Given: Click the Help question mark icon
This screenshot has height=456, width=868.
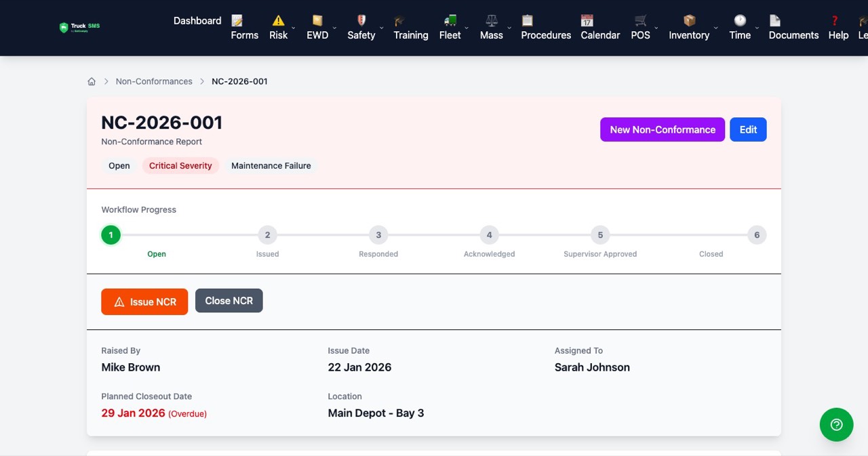Looking at the screenshot, I should [x=835, y=20].
